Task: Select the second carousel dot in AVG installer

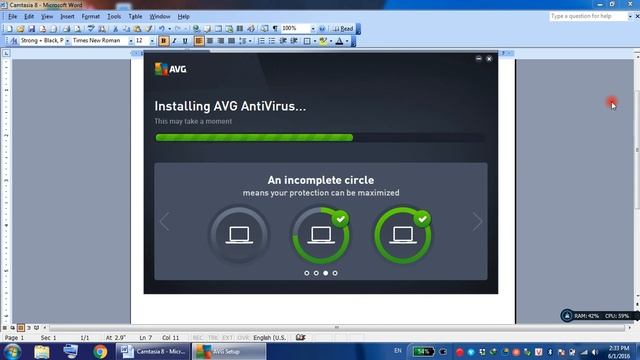Action: 316,273
